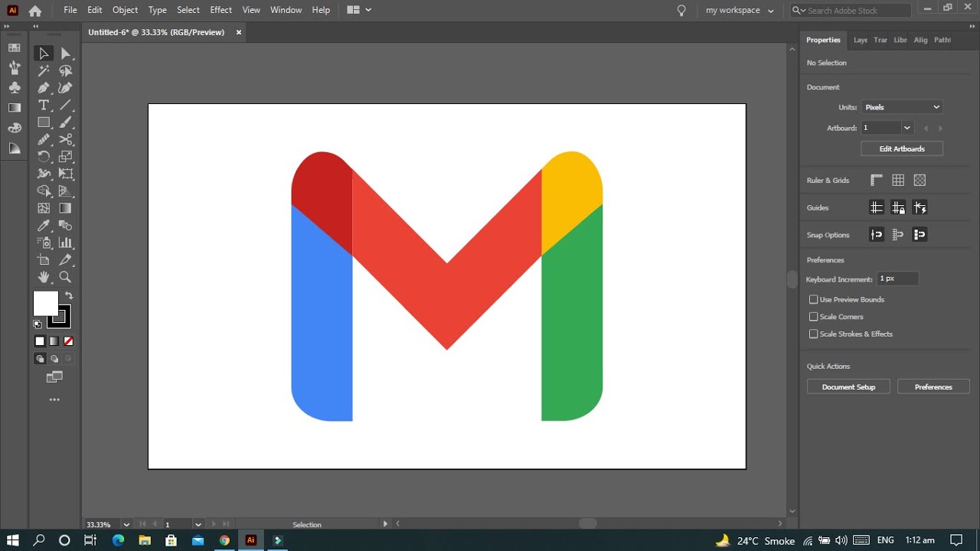Open the arrange documents dropdown
The image size is (980, 551).
[359, 10]
